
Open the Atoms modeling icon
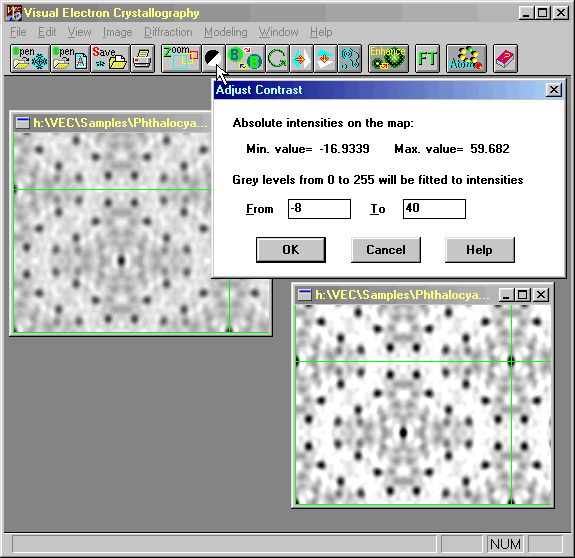coord(466,59)
